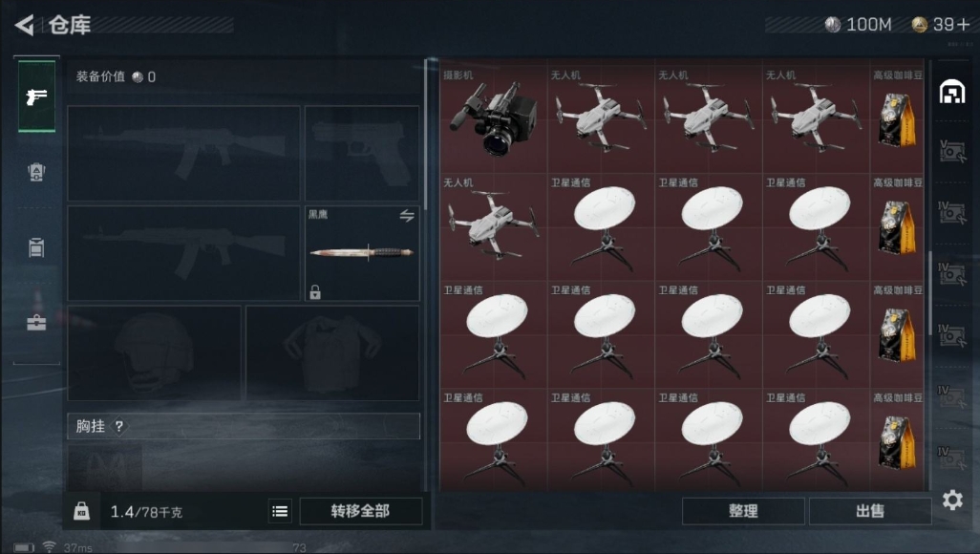The image size is (980, 554).
Task: Toggle the list view icon beside 转移全部
Action: [280, 511]
